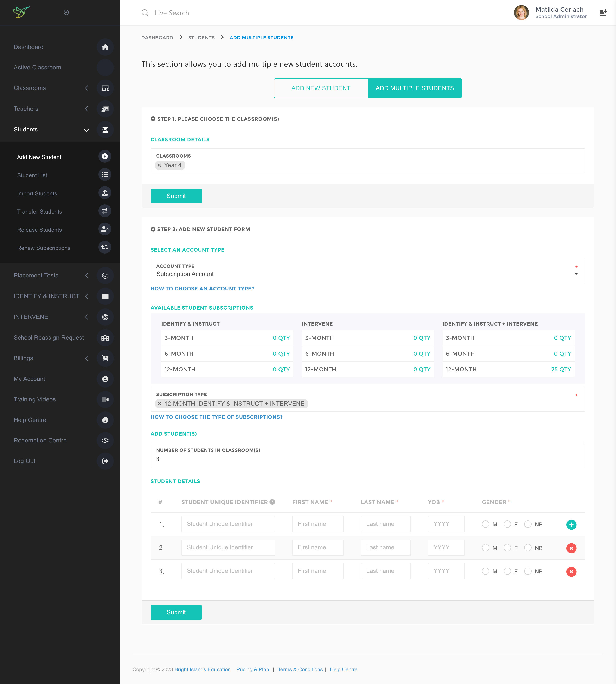
Task: Click first name field for student 1
Action: point(317,524)
